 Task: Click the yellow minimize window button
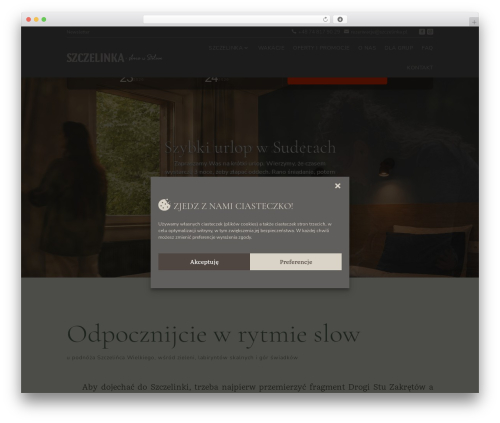(x=36, y=19)
